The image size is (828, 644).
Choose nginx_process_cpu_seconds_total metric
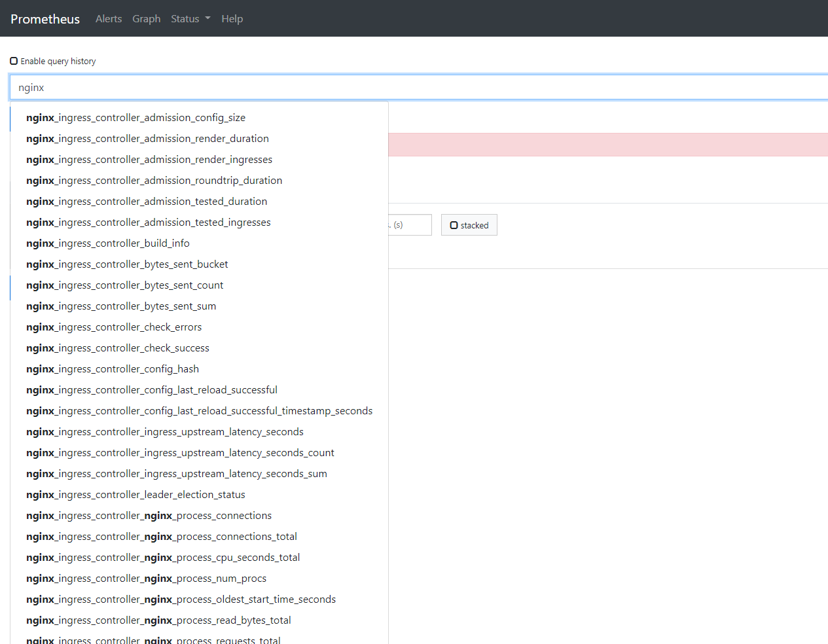click(200, 558)
